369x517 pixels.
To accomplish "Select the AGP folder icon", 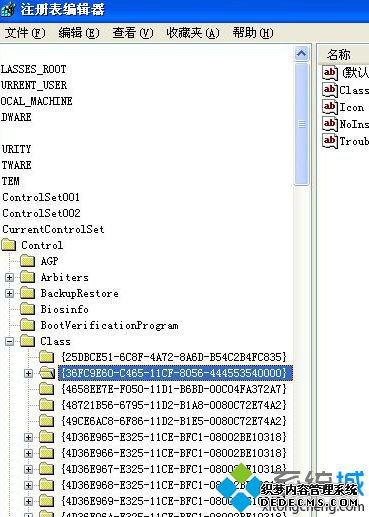I will pyautogui.click(x=27, y=261).
